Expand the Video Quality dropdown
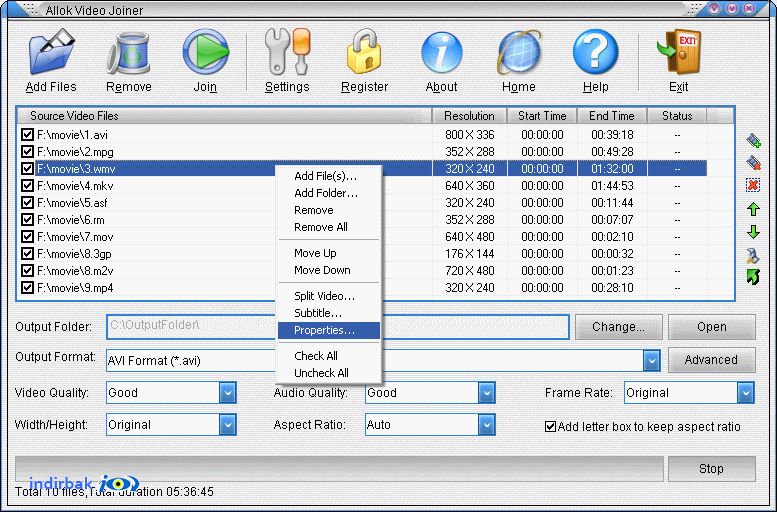This screenshot has height=512, width=777. click(x=227, y=393)
